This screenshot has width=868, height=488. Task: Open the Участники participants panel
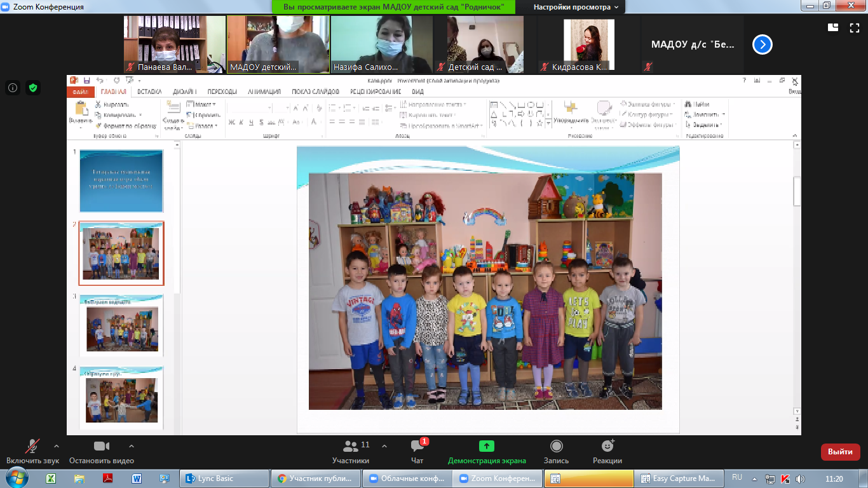point(351,447)
